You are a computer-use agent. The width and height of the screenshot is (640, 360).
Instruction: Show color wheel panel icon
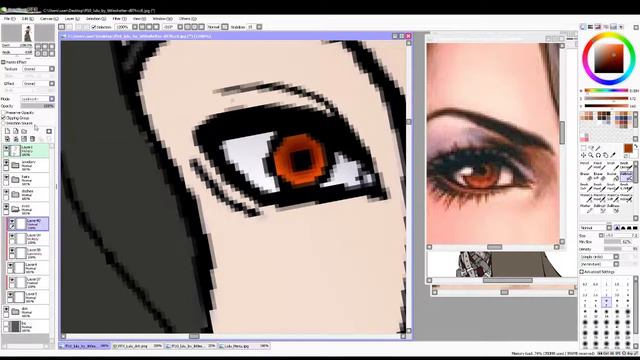583,27
